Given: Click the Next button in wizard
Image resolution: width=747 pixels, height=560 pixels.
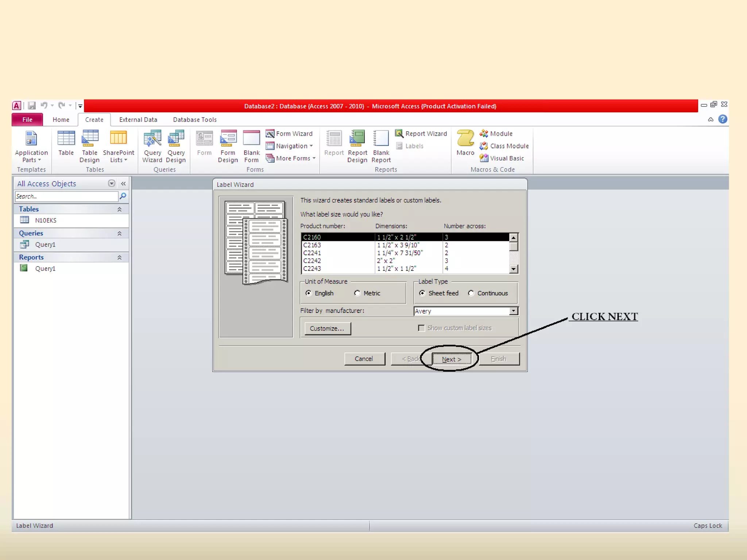Looking at the screenshot, I should (x=451, y=359).
